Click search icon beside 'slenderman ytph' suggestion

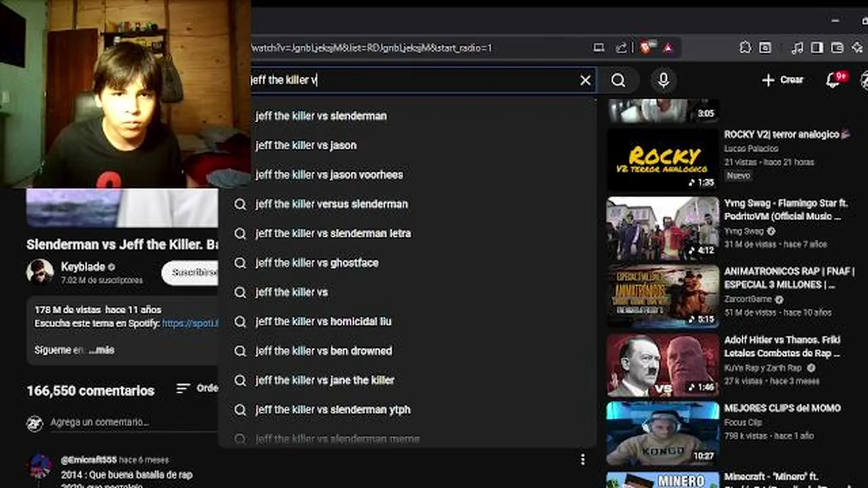pyautogui.click(x=239, y=409)
